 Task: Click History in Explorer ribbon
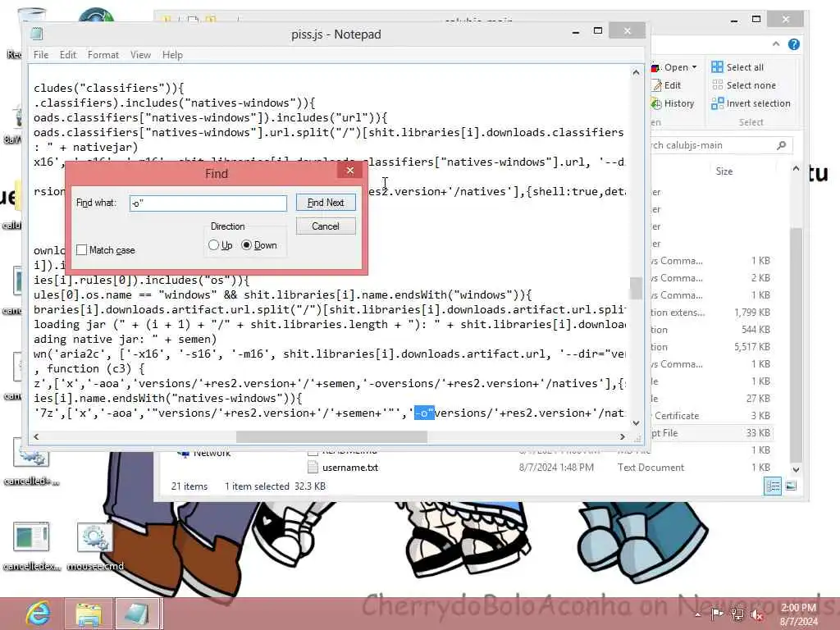click(x=673, y=103)
